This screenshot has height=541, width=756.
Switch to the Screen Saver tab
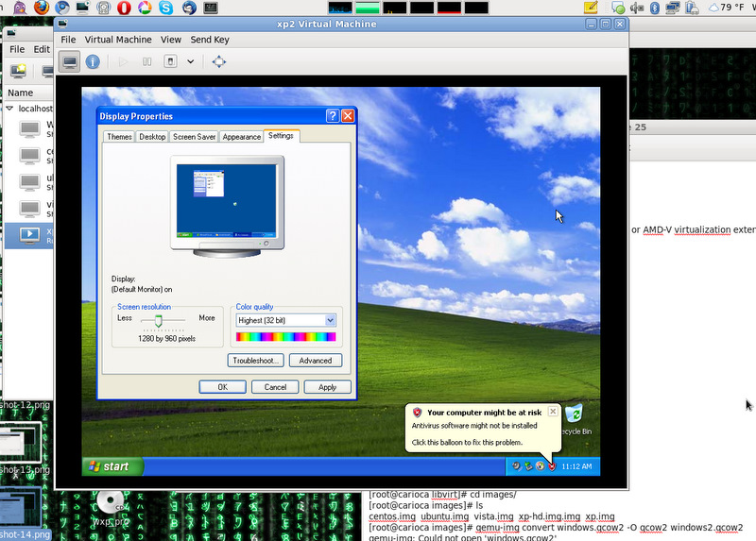pos(194,137)
